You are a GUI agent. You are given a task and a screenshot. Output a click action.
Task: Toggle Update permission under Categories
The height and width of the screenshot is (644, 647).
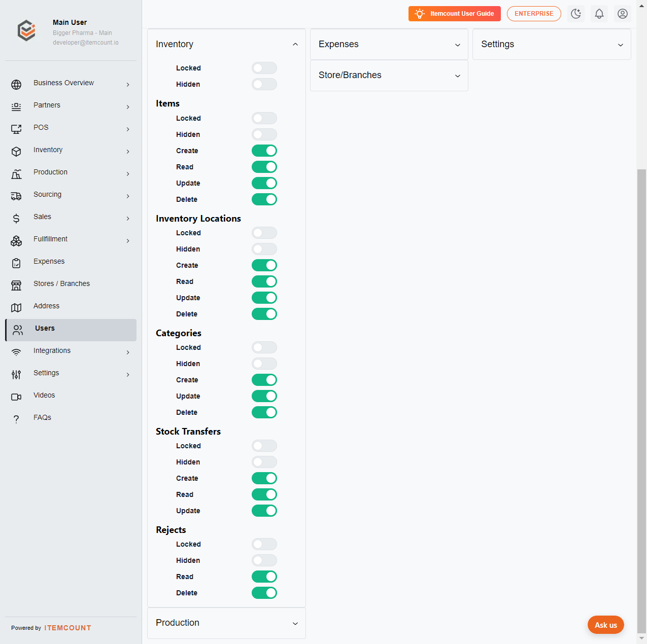click(264, 396)
